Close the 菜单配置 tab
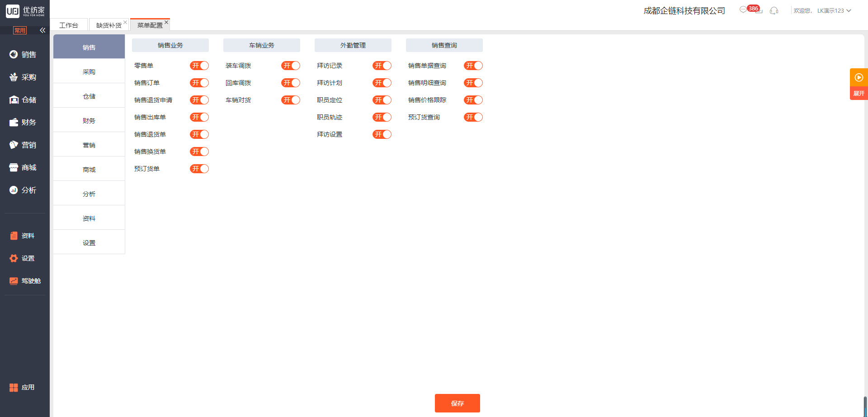Image resolution: width=868 pixels, height=417 pixels. point(166,22)
